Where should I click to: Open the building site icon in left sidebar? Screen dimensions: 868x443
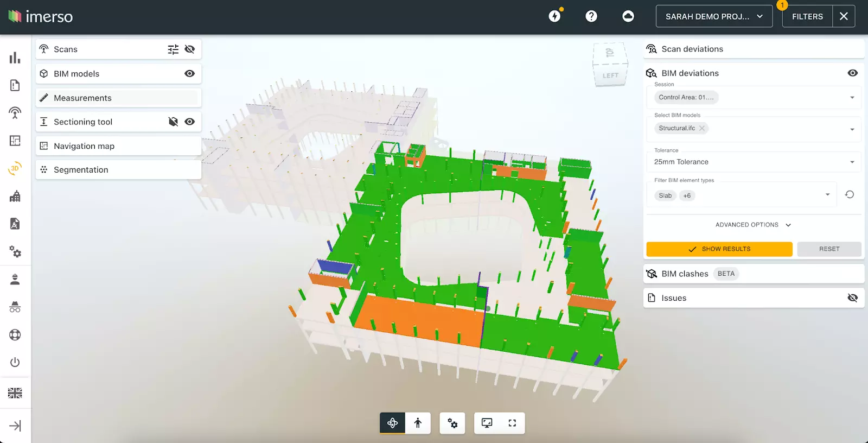pos(15,196)
